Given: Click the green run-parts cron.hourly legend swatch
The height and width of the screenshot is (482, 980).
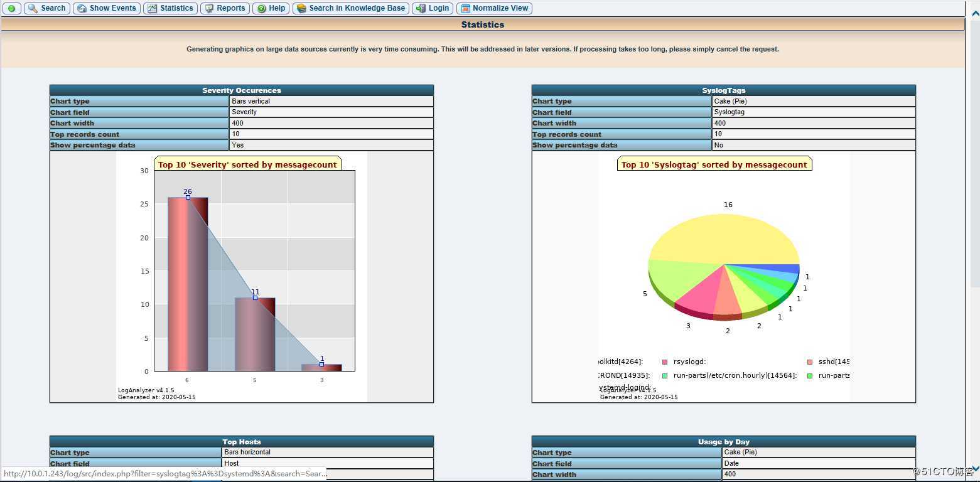Looking at the screenshot, I should [665, 375].
